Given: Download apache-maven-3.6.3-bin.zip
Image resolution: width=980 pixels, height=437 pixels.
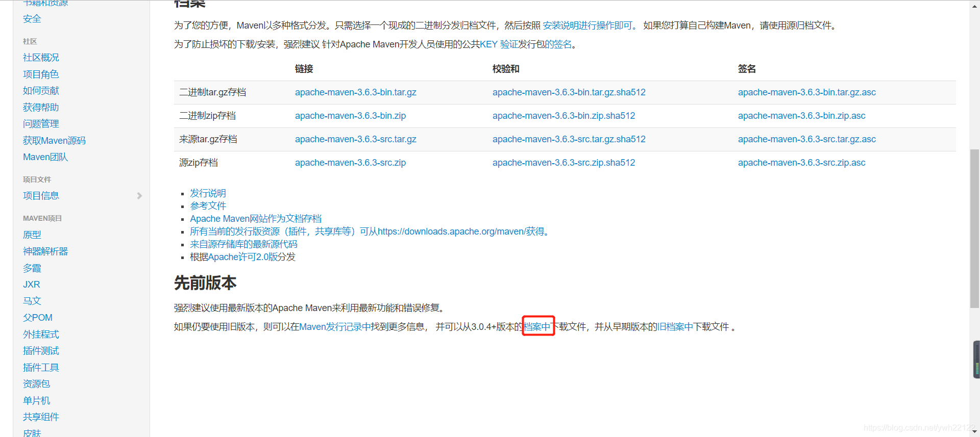Looking at the screenshot, I should 351,116.
